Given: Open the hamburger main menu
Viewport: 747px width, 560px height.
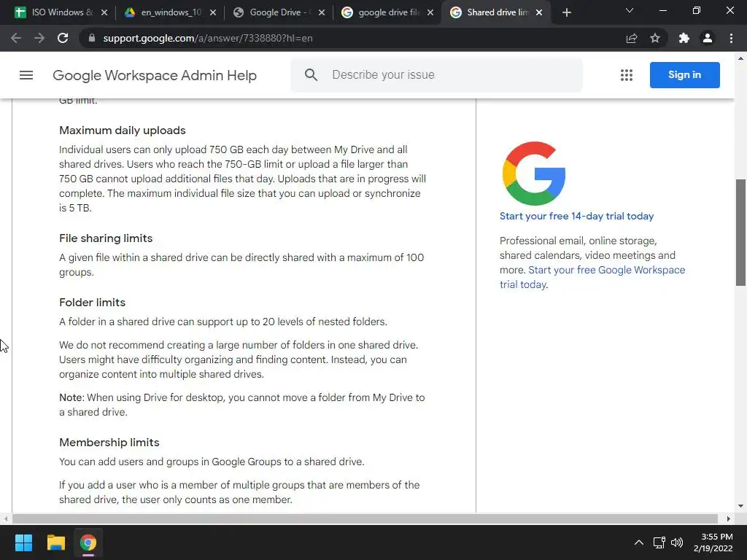Looking at the screenshot, I should click(x=26, y=75).
